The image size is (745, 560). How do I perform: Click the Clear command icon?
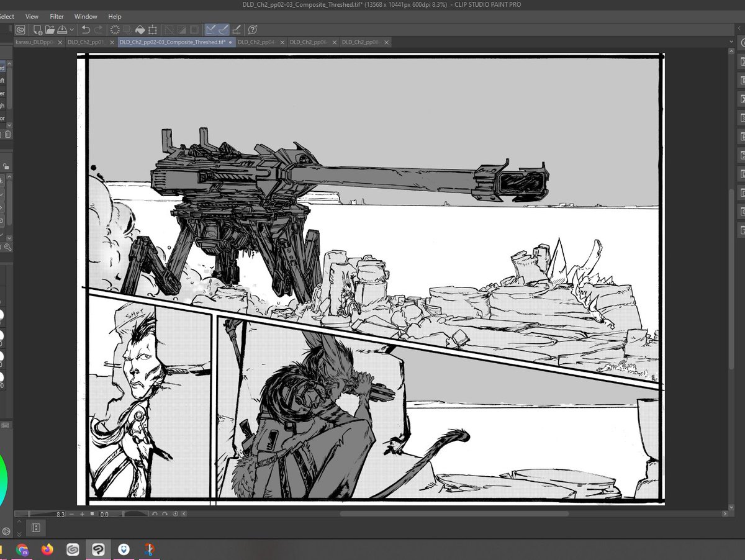[115, 29]
